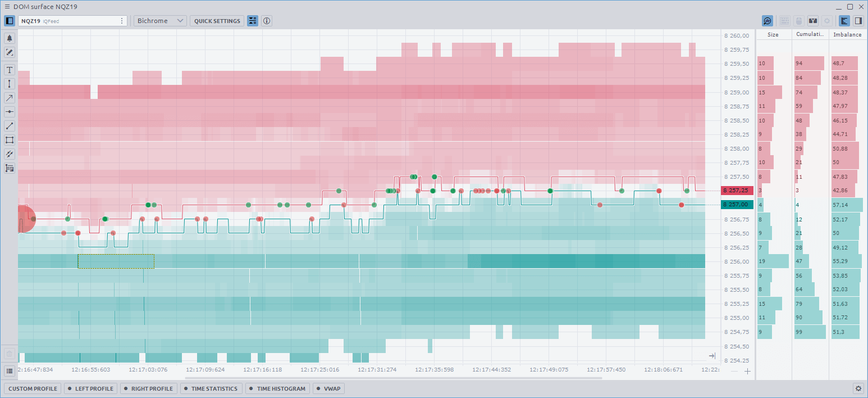Viewport: 868px width, 398px height.
Task: Select the vertical line drawing tool
Action: point(9,83)
